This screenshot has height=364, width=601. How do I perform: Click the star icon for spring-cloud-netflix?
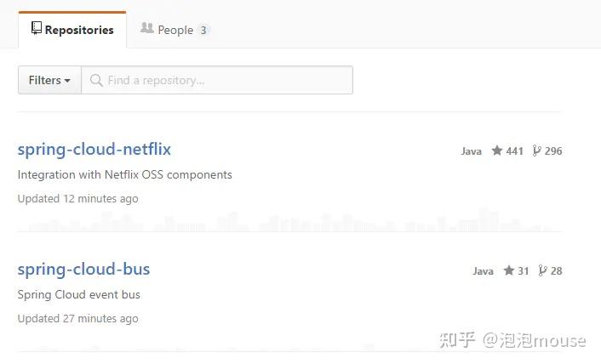pos(497,151)
